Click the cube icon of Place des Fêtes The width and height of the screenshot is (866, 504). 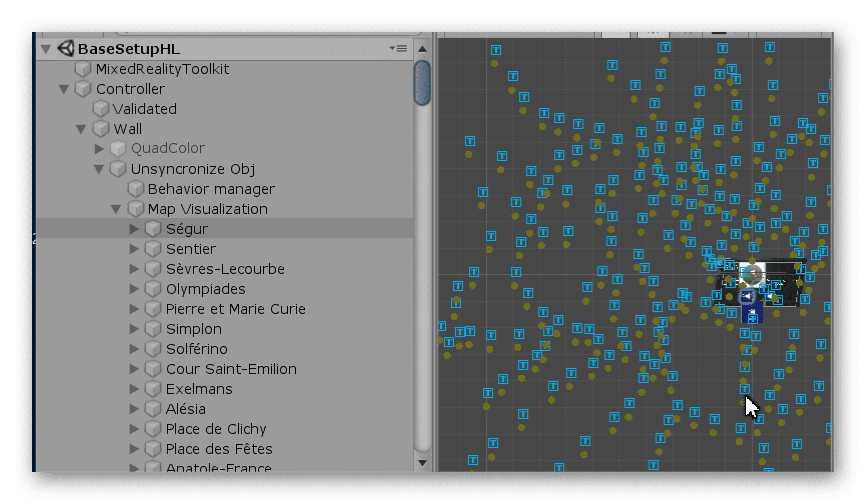coord(153,449)
